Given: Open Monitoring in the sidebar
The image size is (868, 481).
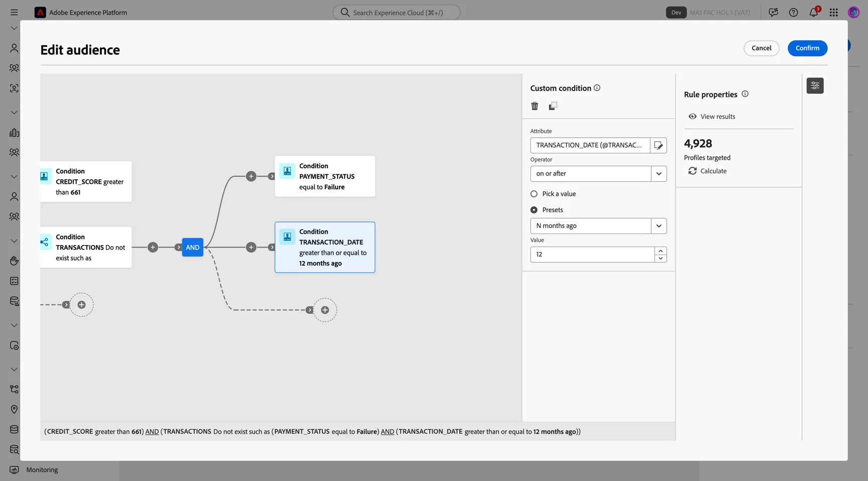Looking at the screenshot, I should pos(42,470).
